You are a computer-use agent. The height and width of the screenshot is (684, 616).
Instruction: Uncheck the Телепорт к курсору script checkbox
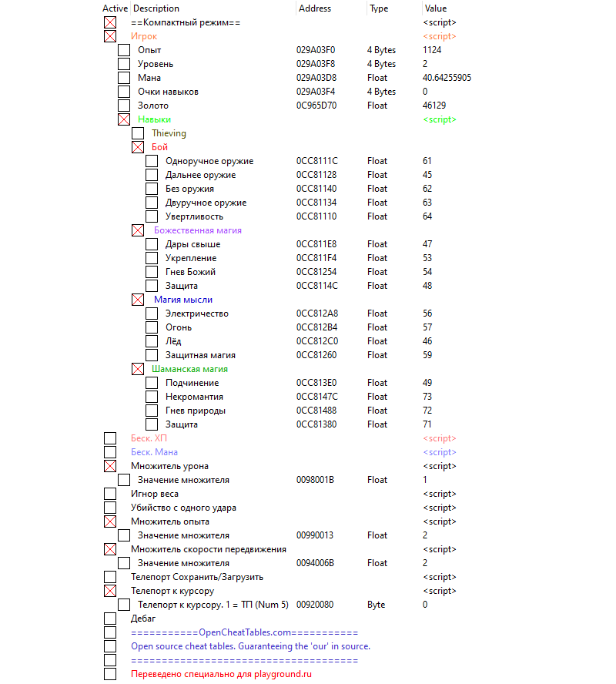coord(110,591)
